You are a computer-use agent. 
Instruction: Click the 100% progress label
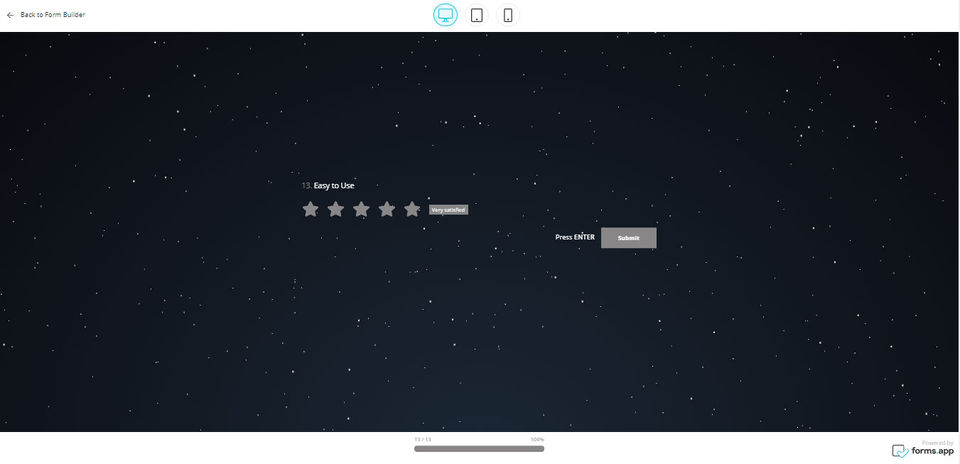point(537,440)
